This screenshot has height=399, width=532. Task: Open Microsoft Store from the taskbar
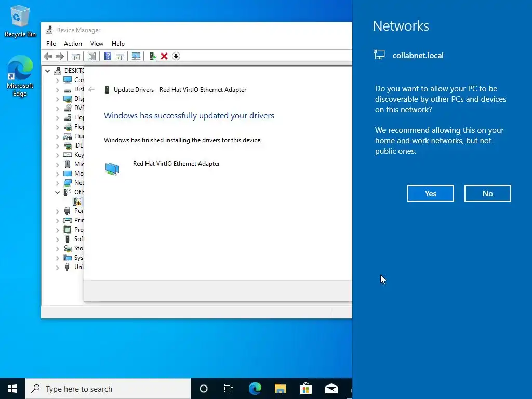[x=305, y=389]
